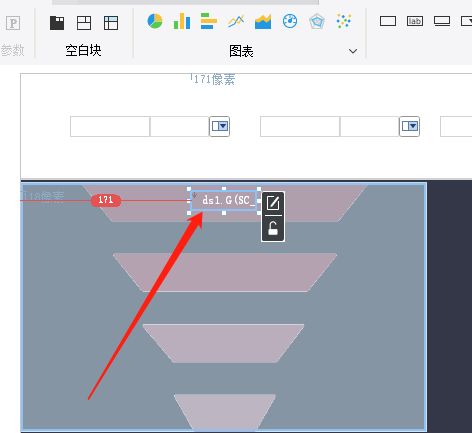Select the solid black blank block icon
The width and height of the screenshot is (472, 433).
pyautogui.click(x=57, y=23)
